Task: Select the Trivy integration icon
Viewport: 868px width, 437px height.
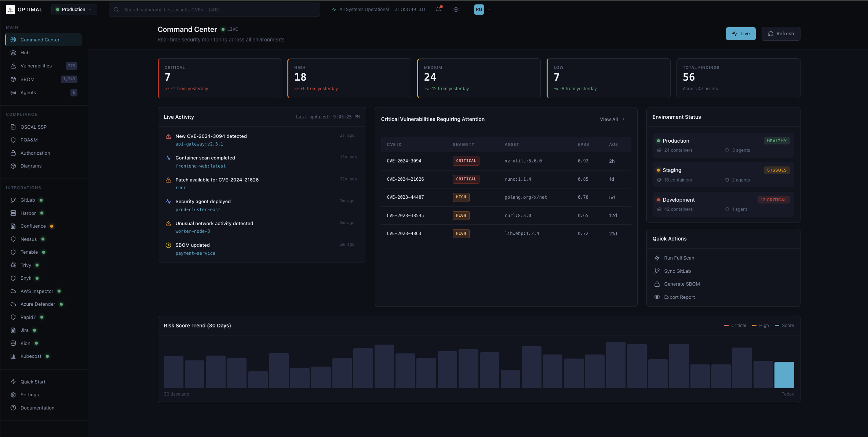Action: pyautogui.click(x=12, y=265)
